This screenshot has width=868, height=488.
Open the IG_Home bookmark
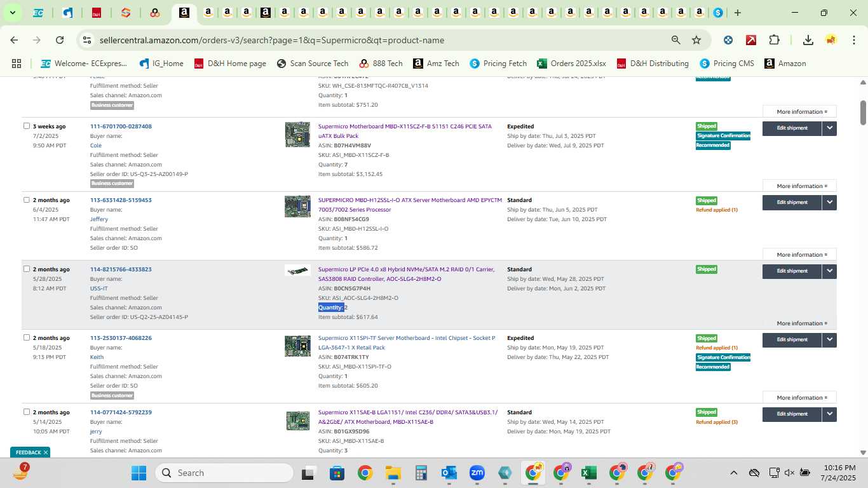pyautogui.click(x=161, y=64)
